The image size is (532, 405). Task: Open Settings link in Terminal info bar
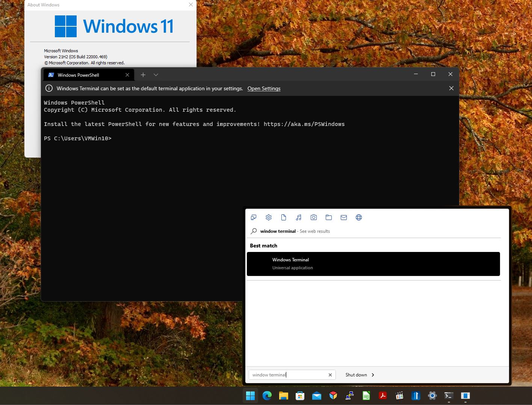264,88
